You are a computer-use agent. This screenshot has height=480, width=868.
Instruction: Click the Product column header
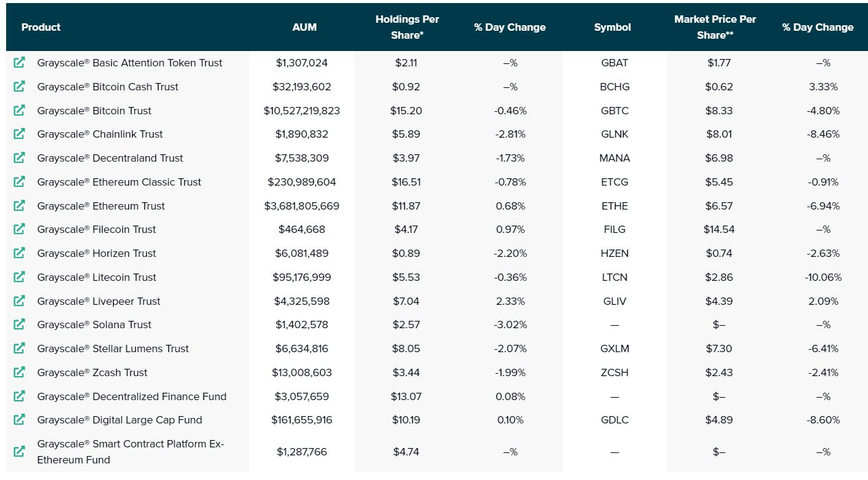[x=41, y=27]
